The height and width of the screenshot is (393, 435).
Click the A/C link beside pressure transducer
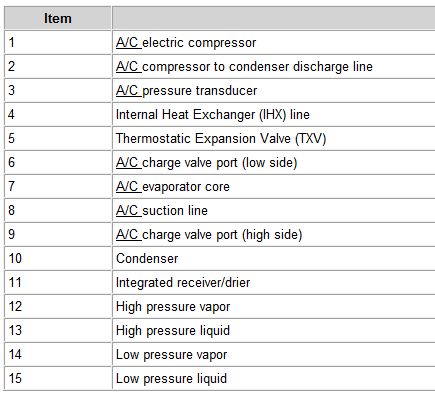click(128, 91)
